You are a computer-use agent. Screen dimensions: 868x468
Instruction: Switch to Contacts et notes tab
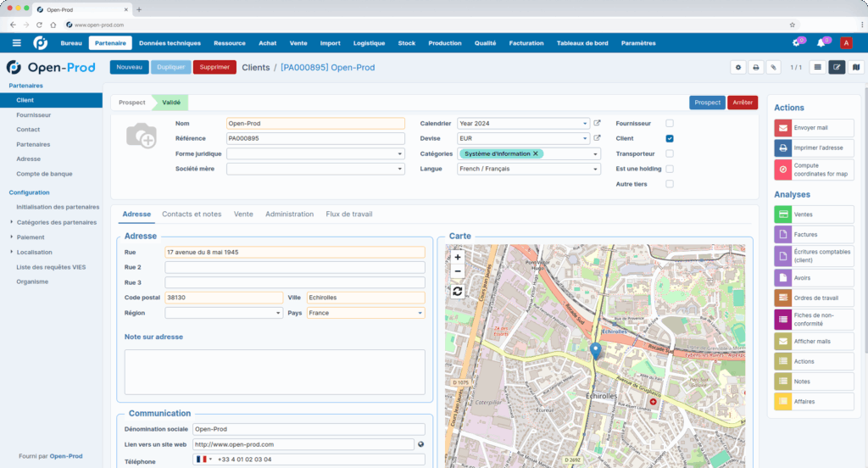coord(192,214)
